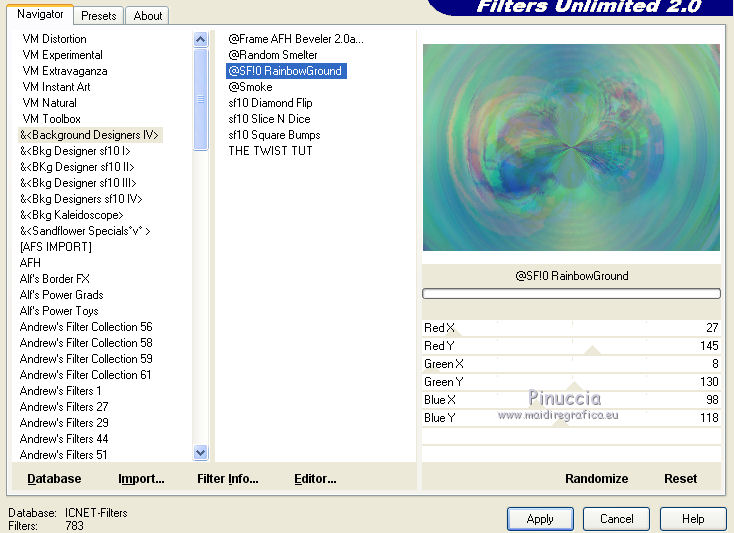Choose @Frame AFH Beveler 2.0a filter
This screenshot has width=734, height=533.
296,39
